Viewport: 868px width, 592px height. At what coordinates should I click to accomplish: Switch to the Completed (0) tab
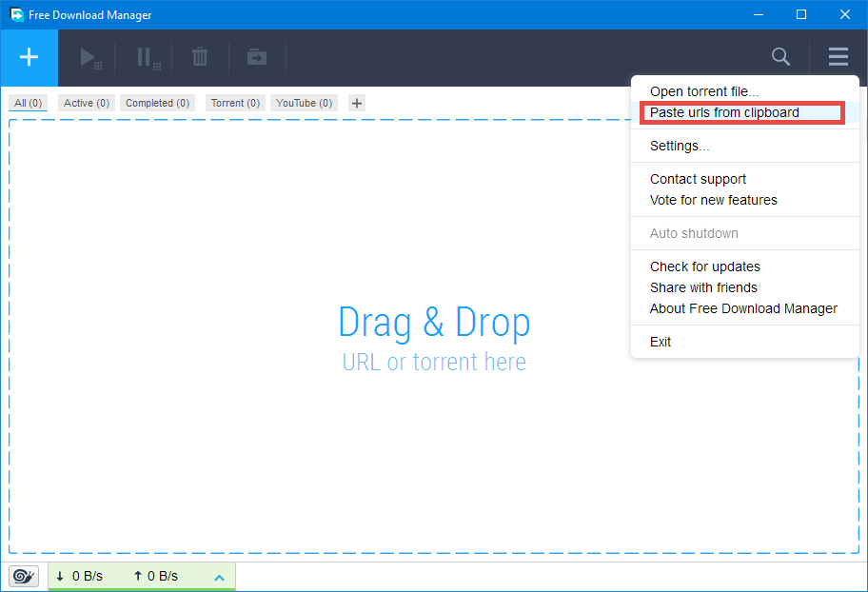(x=157, y=103)
